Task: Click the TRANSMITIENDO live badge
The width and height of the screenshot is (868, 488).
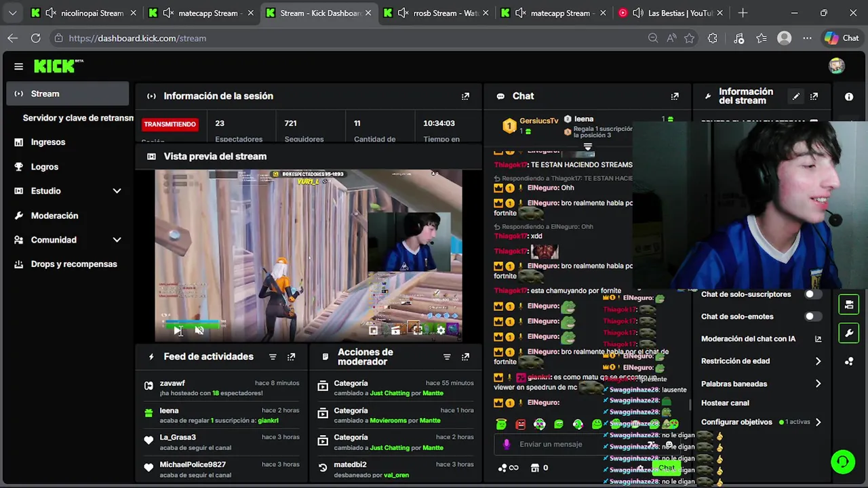Action: pos(170,124)
